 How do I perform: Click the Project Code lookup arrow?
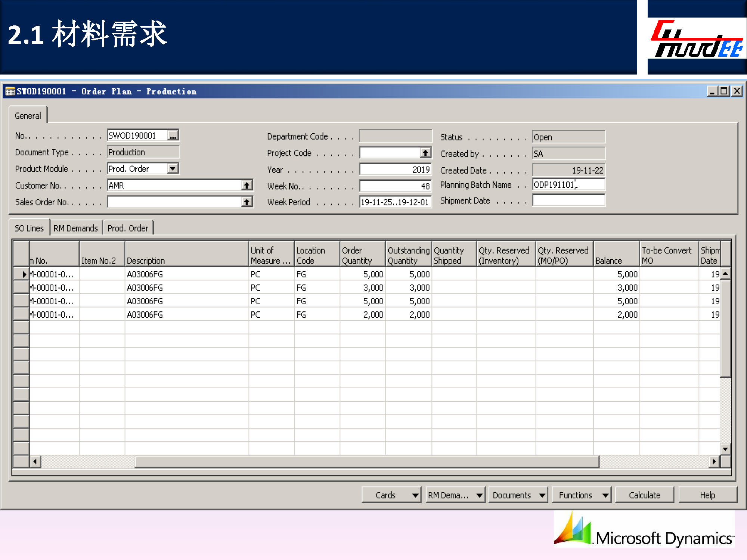425,153
